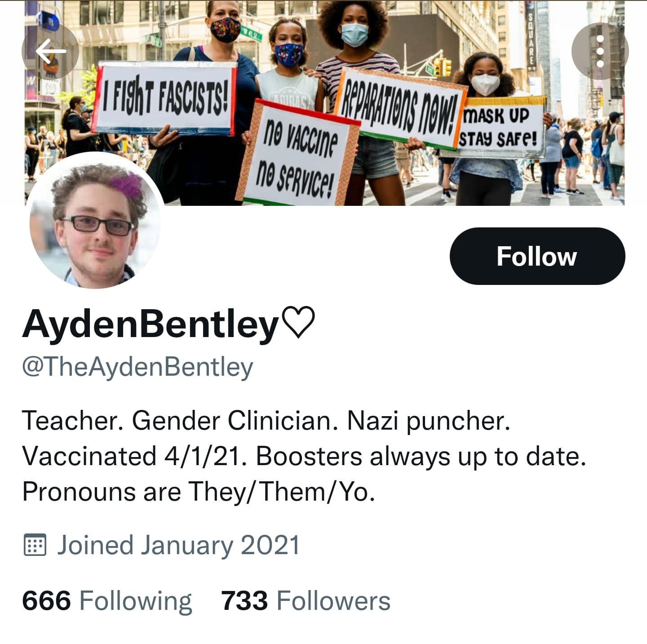Tap the Following count number 666
This screenshot has width=647, height=644.
46,601
